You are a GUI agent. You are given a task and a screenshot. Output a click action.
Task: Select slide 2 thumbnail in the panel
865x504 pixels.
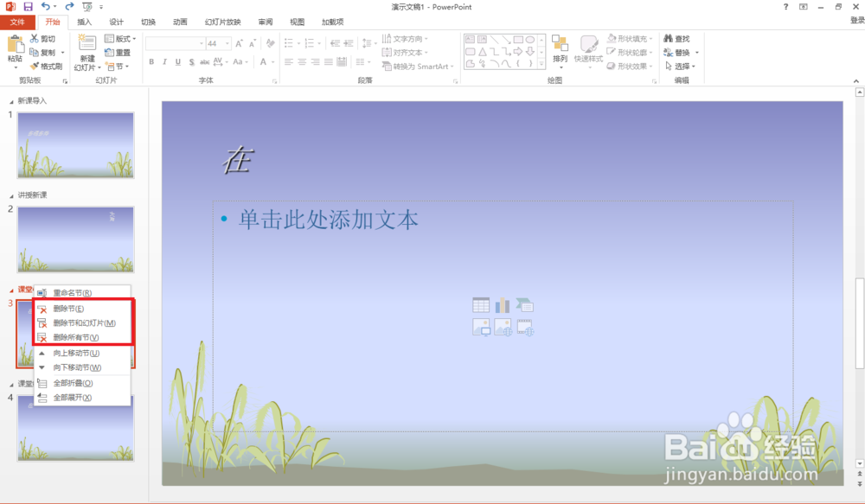(76, 239)
